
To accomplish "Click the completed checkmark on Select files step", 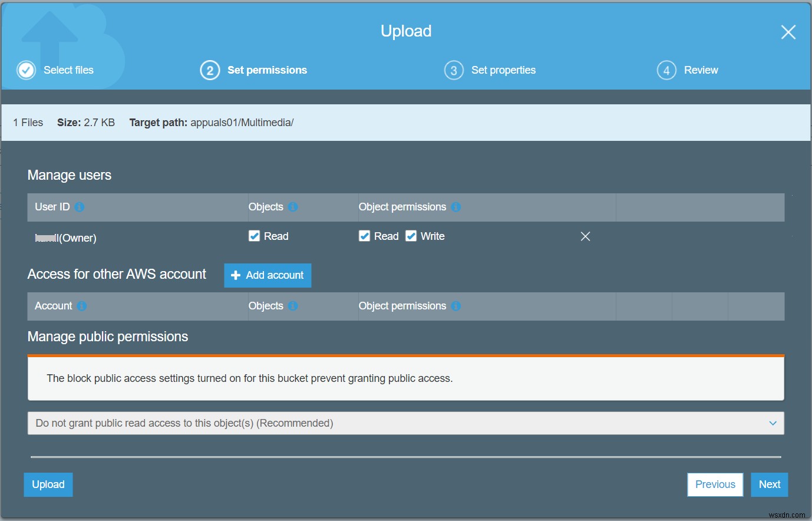I will pos(26,70).
